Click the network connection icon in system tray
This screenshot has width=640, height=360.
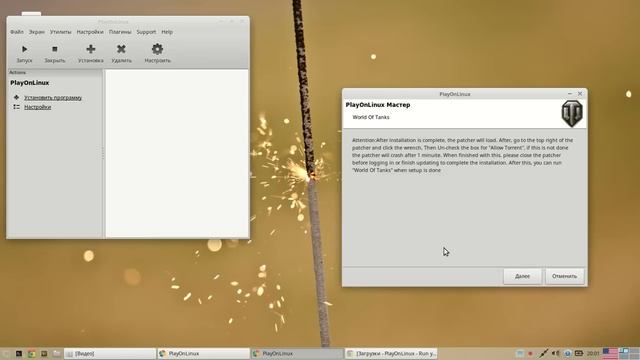click(543, 353)
